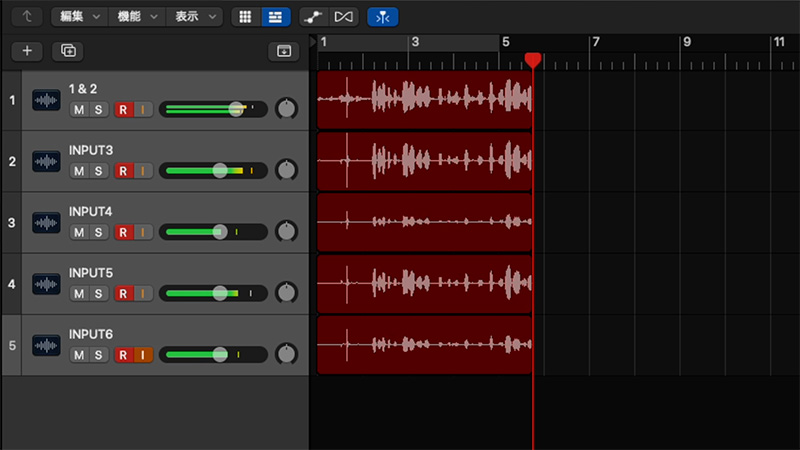Click the pan knob of INPUT3 track
800x450 pixels.
tap(286, 170)
